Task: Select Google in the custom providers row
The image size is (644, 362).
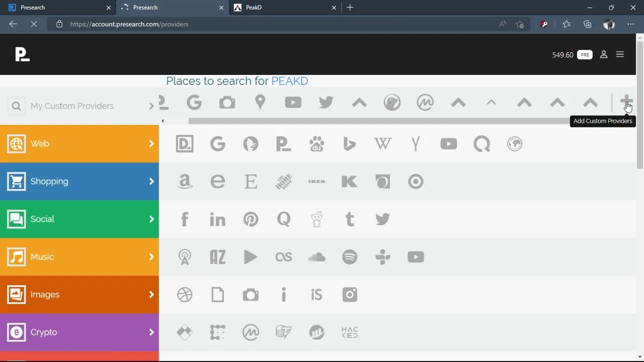Action: [194, 103]
